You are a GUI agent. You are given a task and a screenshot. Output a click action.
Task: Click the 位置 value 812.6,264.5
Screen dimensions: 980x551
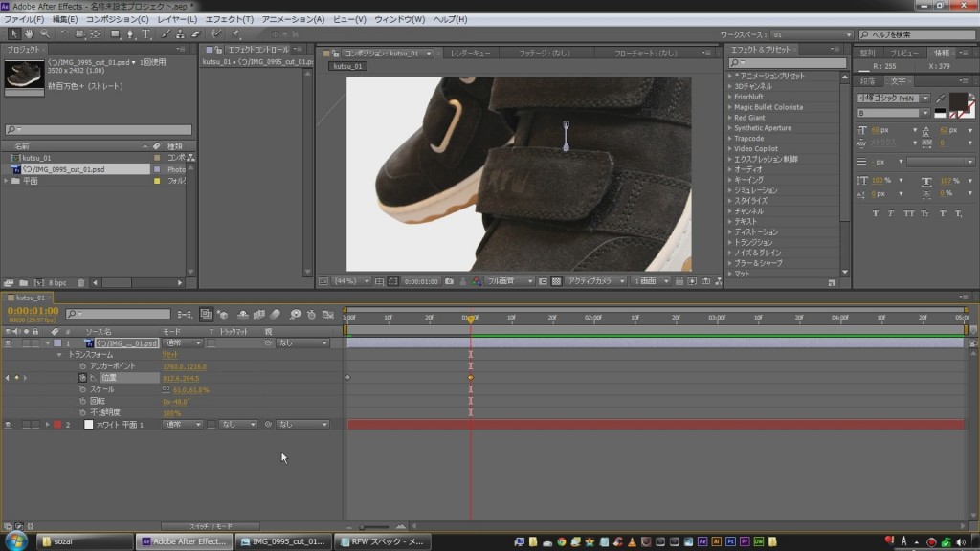(x=181, y=379)
